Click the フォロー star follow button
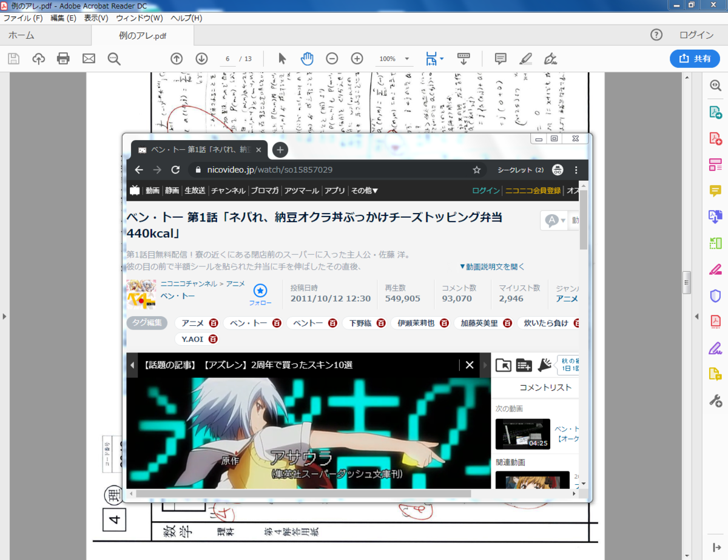This screenshot has height=560, width=728. [x=260, y=295]
